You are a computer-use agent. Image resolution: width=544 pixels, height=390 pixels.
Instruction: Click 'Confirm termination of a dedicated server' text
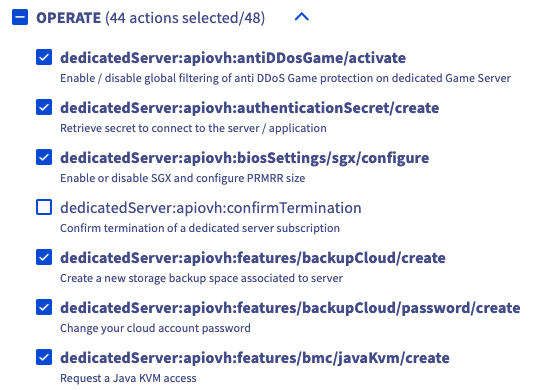pyautogui.click(x=200, y=228)
